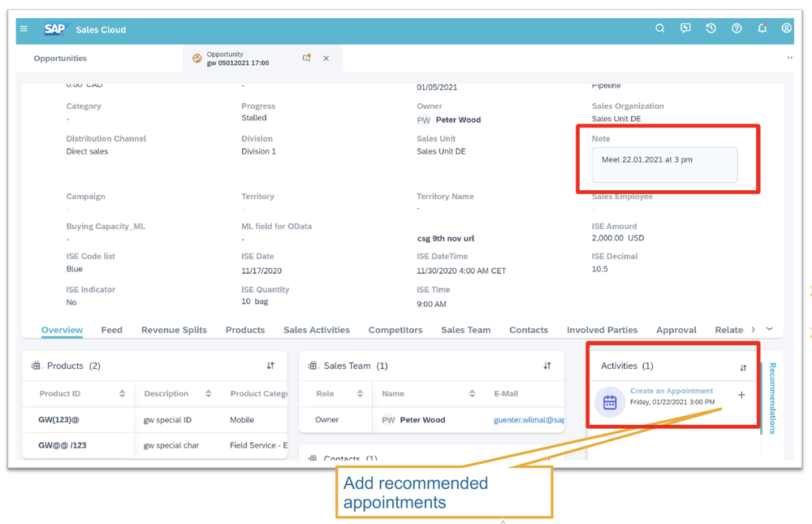Add the recommended appointment with plus
Image resolution: width=812 pixels, height=524 pixels.
[x=741, y=395]
